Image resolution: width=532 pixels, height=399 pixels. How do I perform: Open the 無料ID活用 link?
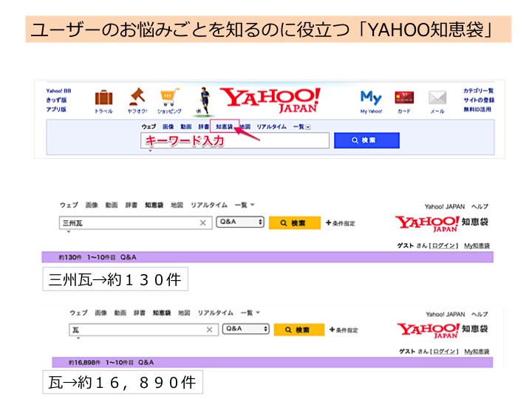pyautogui.click(x=477, y=109)
